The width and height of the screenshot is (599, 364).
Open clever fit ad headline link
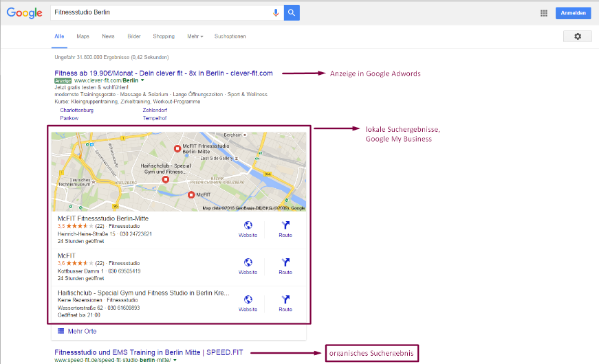164,73
